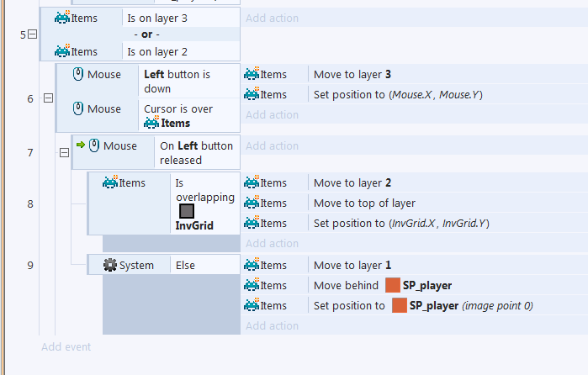Select 'Left button is down' condition
This screenshot has width=588, height=375.
177,82
